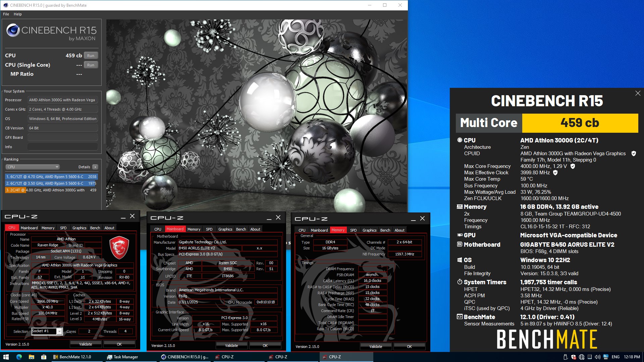The width and height of the screenshot is (644, 362).
Task: Click the ENG language indicator
Action: coord(615,357)
